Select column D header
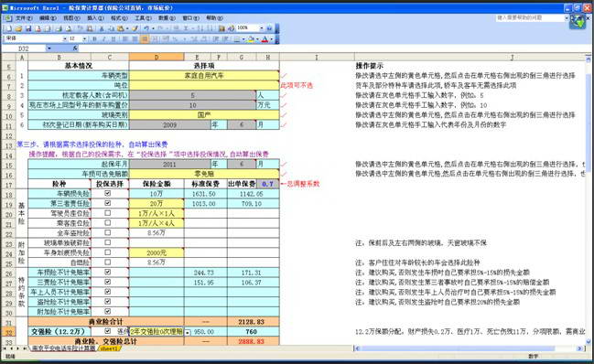The image size is (594, 364). 157,57
